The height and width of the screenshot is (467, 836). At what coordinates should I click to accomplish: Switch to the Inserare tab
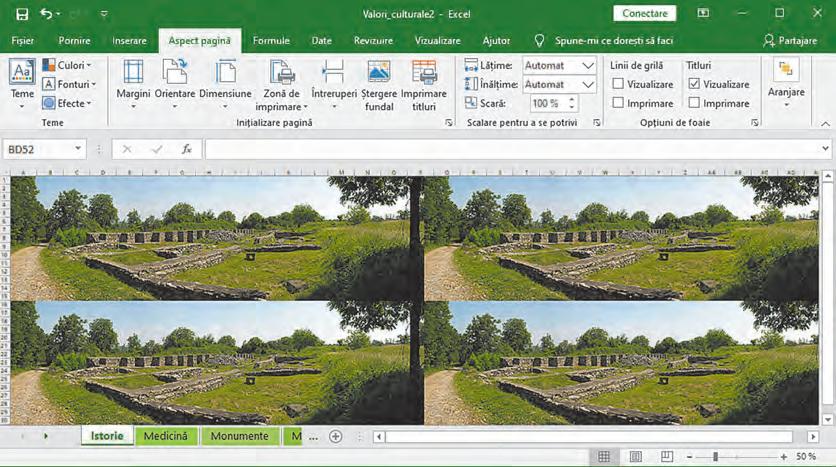(129, 41)
